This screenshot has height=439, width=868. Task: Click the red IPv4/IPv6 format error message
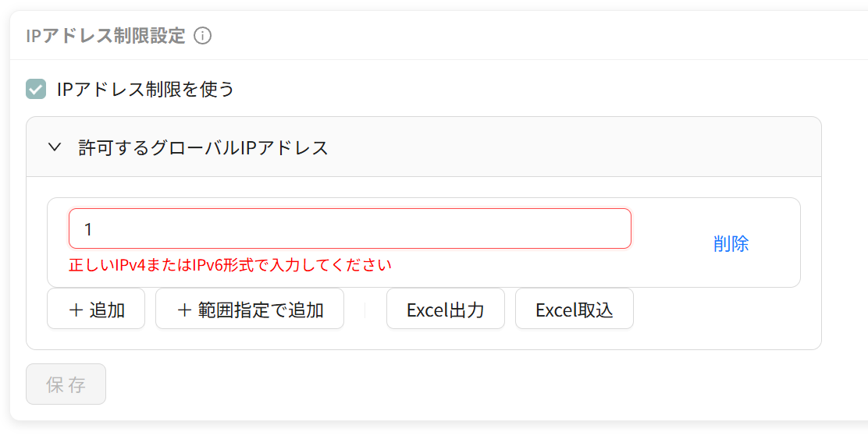230,265
